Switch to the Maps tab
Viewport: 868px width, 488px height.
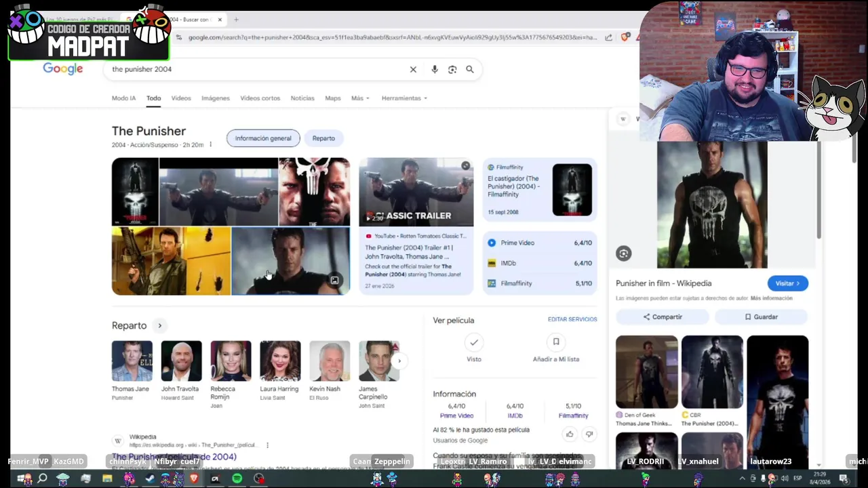[x=333, y=98]
